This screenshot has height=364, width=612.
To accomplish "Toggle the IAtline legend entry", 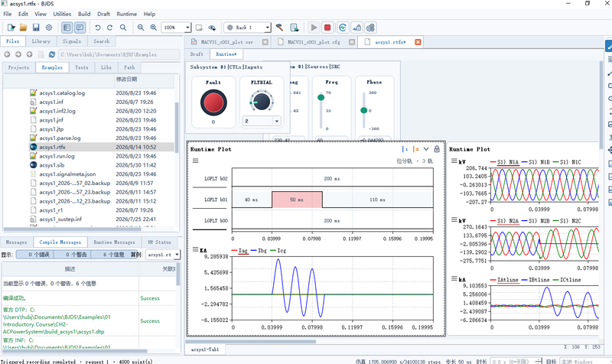I will pyautogui.click(x=504, y=280).
